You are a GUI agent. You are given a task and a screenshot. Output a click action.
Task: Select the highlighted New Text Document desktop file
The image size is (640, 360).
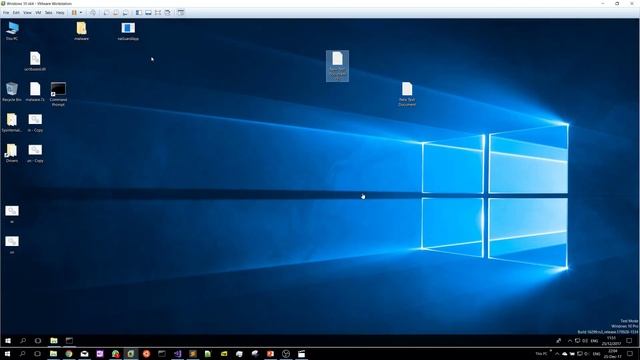[337, 66]
